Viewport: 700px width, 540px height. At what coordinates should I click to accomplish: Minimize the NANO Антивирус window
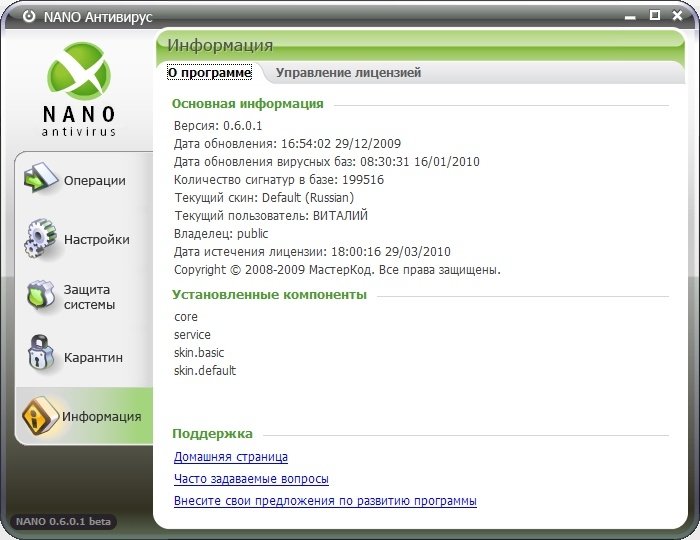pyautogui.click(x=630, y=17)
